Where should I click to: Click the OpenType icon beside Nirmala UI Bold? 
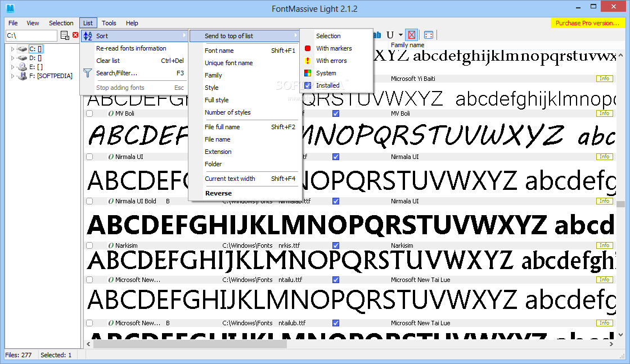coord(111,201)
